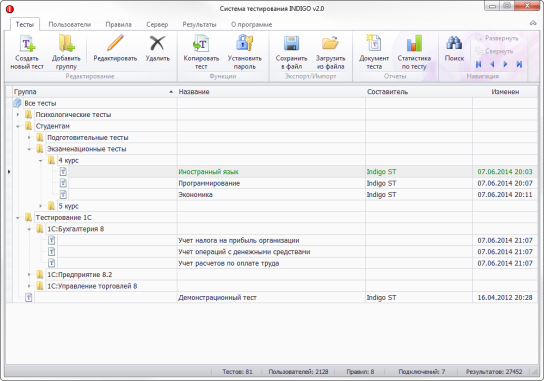Expand the Подготовительные тесты folder
This screenshot has width=544, height=381.
click(29, 138)
